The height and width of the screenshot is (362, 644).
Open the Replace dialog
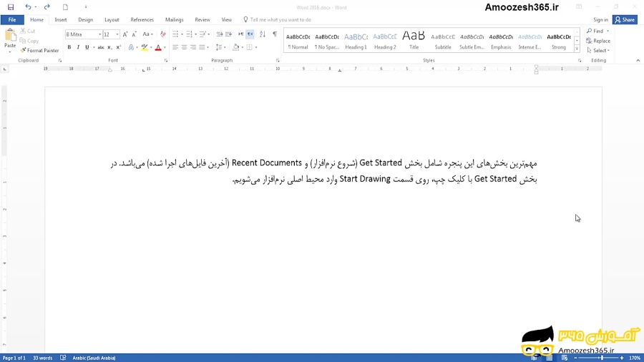click(598, 41)
